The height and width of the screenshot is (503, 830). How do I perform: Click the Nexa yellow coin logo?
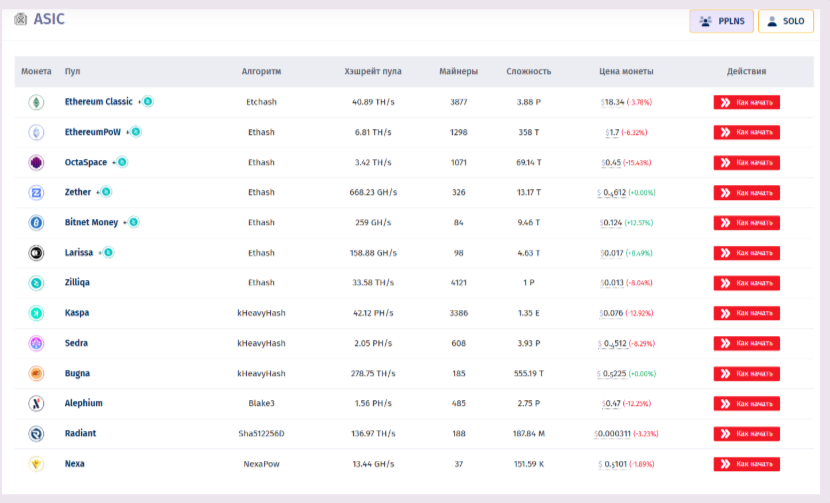[x=36, y=464]
